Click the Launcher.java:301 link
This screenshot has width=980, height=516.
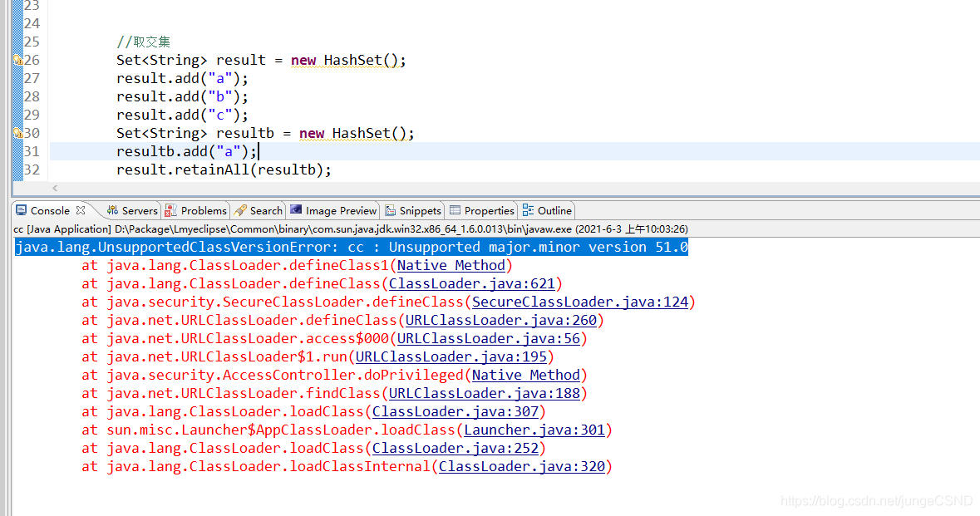pyautogui.click(x=534, y=430)
